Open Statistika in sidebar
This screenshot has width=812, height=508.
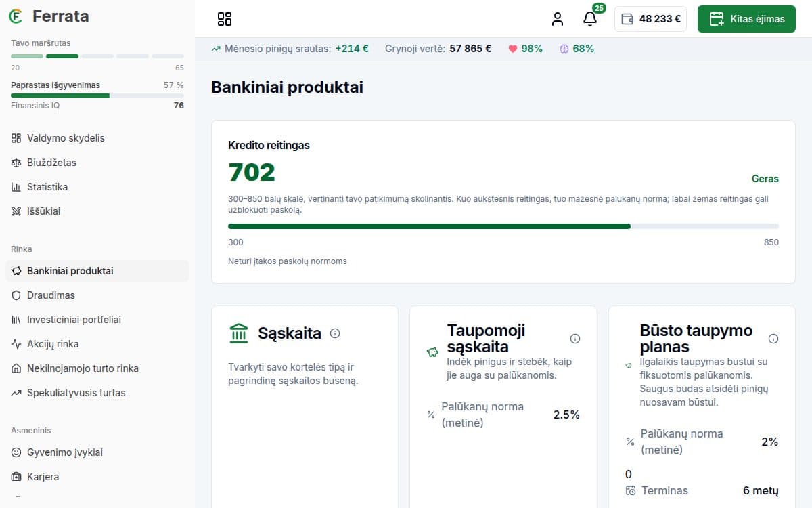[x=97, y=187]
